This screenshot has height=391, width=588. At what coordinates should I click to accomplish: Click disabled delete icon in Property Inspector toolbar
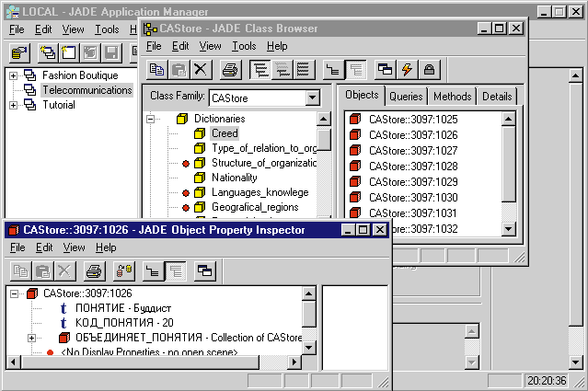(x=65, y=271)
